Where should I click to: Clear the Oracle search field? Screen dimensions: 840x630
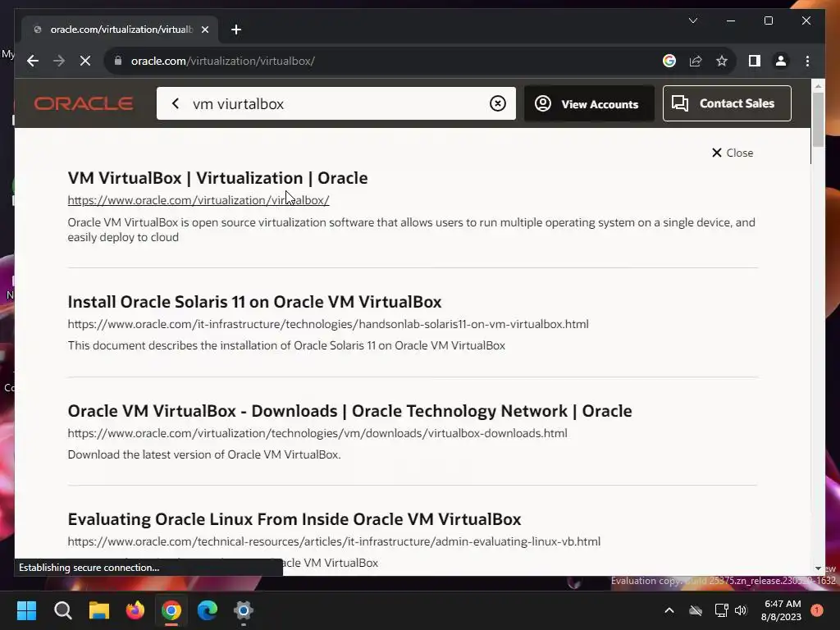498,103
